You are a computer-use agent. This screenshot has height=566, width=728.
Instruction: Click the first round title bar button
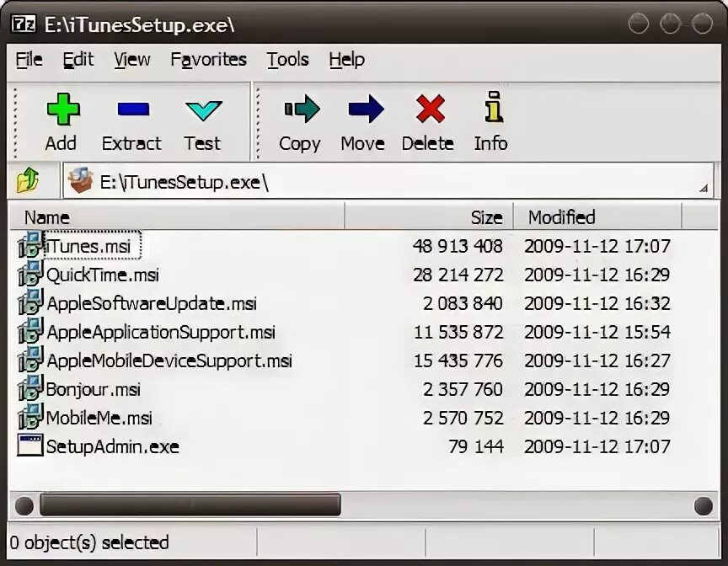pos(639,24)
